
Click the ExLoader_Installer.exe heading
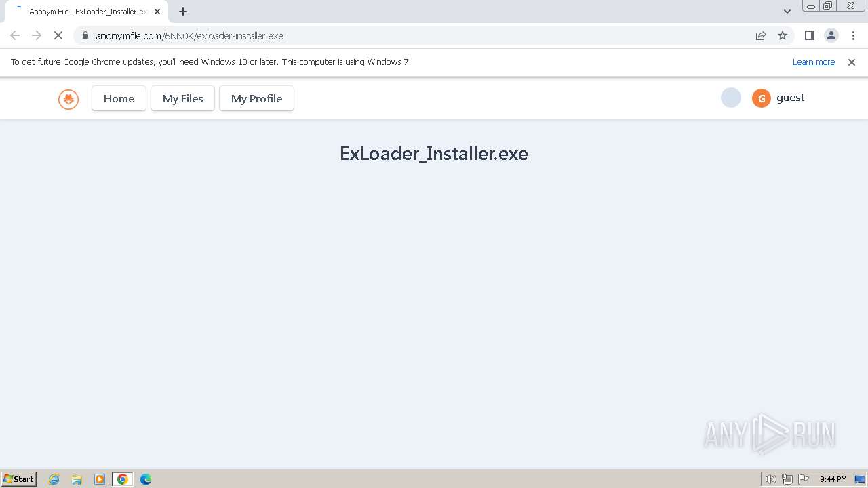(434, 153)
